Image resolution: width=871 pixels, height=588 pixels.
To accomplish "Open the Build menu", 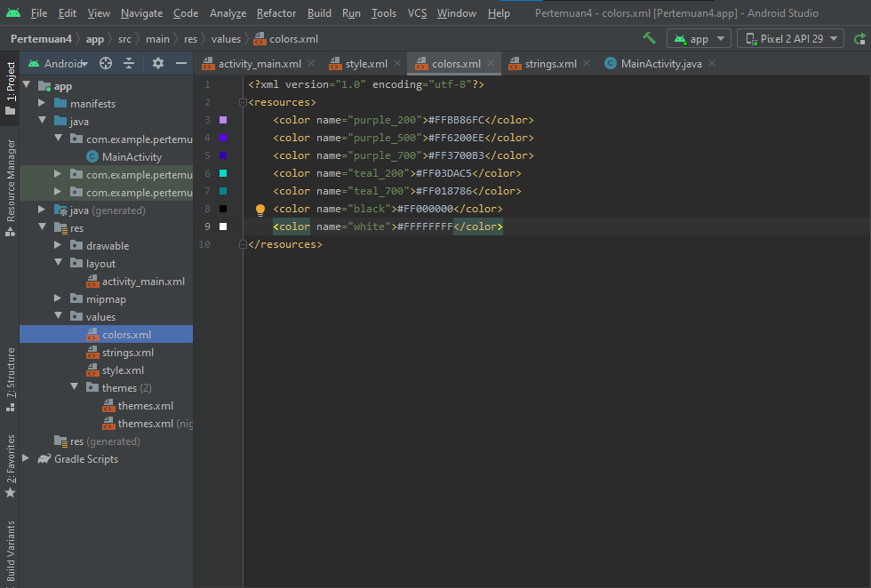I will (x=319, y=12).
